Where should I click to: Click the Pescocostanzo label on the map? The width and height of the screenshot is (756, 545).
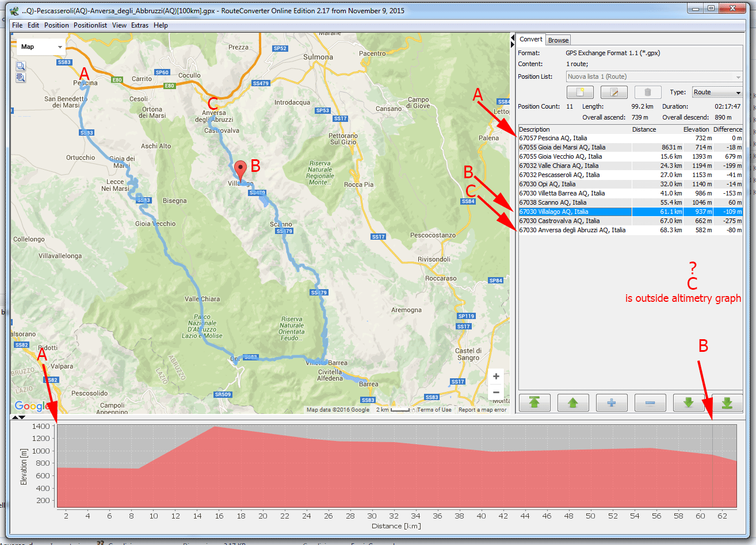(x=433, y=235)
